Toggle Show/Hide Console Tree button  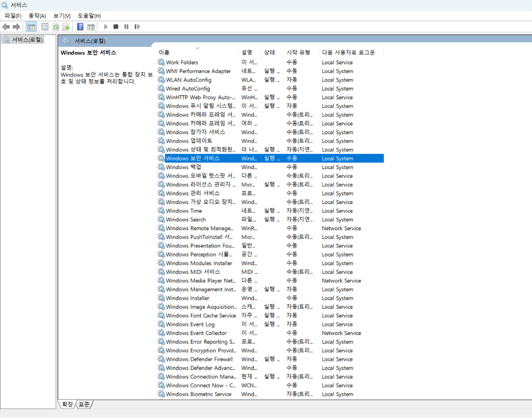coord(31,27)
